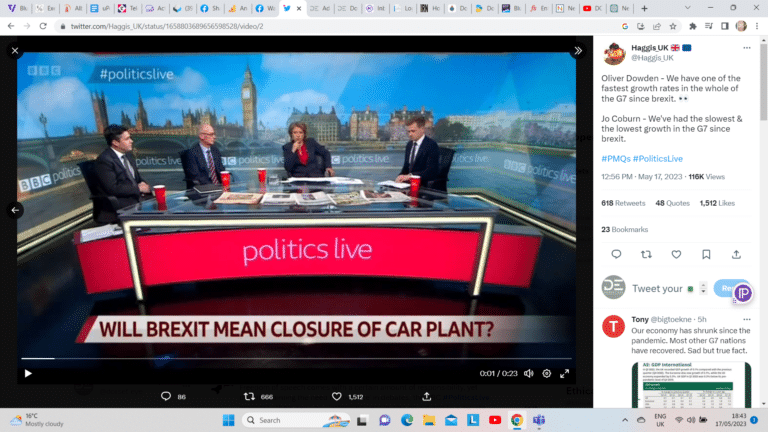Click the Reply button
This screenshot has width=768, height=432.
coord(725,288)
